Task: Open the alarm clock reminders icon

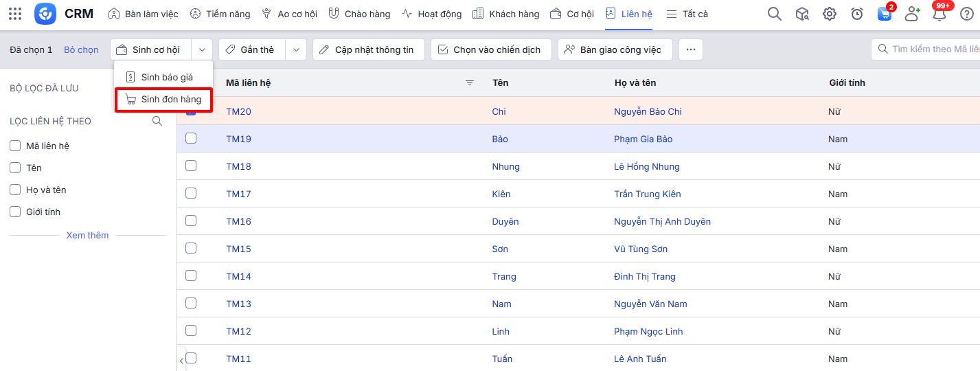Action: point(856,14)
